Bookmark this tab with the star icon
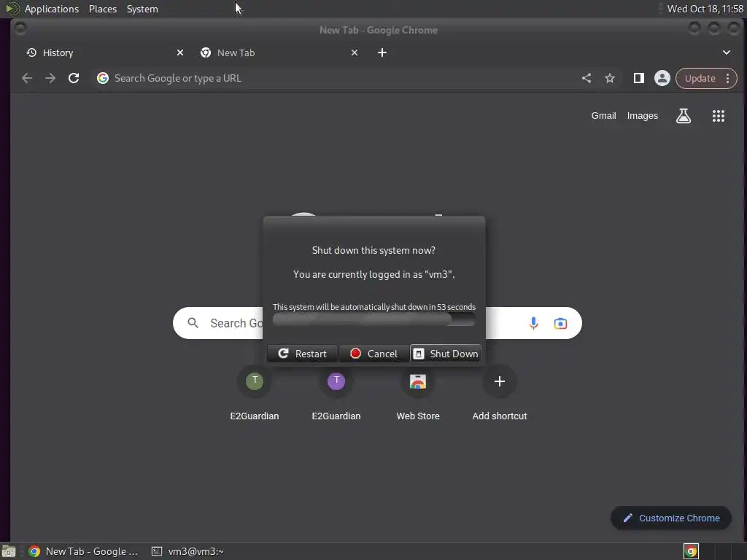The width and height of the screenshot is (747, 560). pos(610,78)
